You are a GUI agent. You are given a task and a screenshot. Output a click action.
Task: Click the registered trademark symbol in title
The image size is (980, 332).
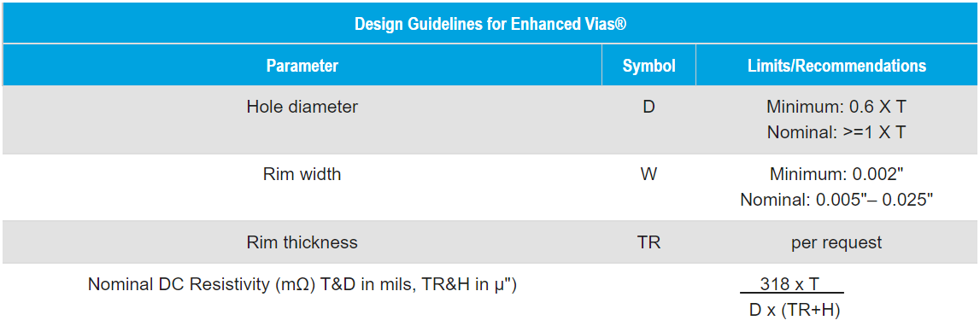coord(621,22)
